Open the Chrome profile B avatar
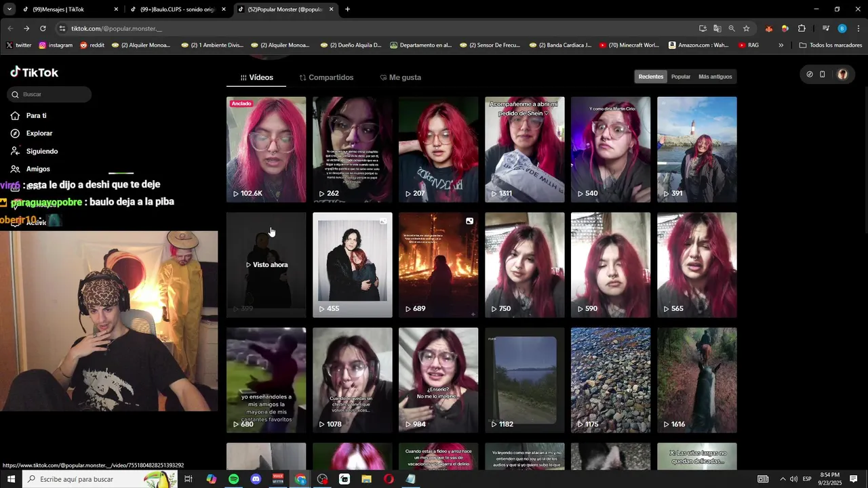Viewport: 868px width, 488px height. tap(842, 28)
